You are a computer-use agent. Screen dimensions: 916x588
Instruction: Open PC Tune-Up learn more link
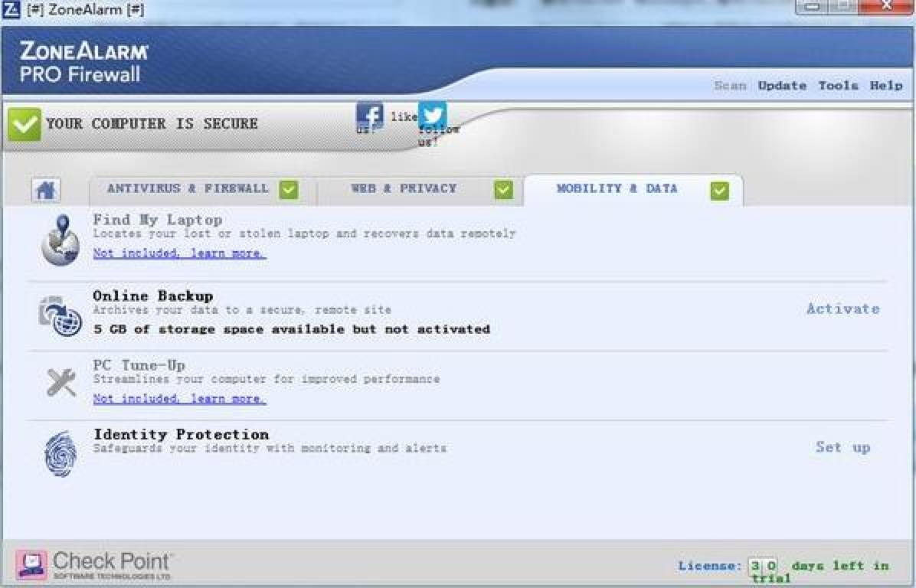[179, 398]
